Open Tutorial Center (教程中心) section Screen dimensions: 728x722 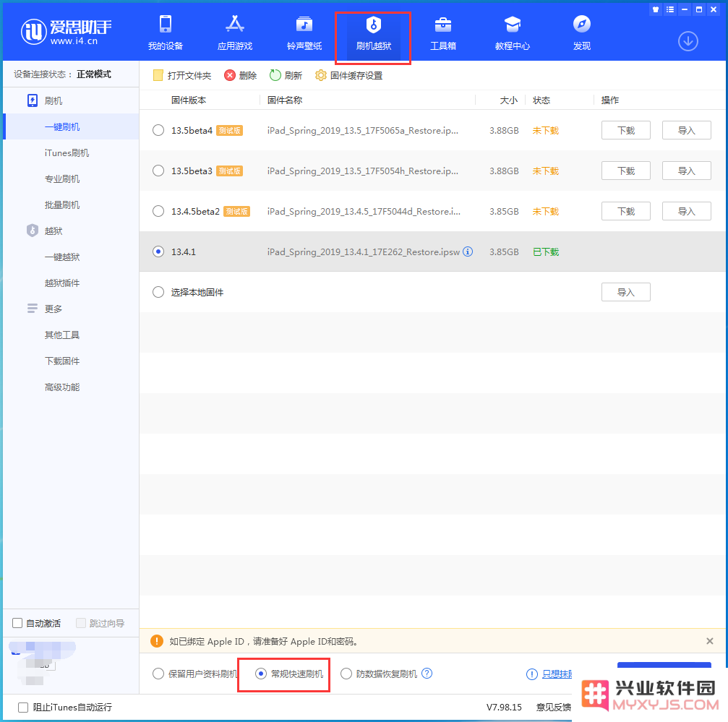[x=512, y=33]
